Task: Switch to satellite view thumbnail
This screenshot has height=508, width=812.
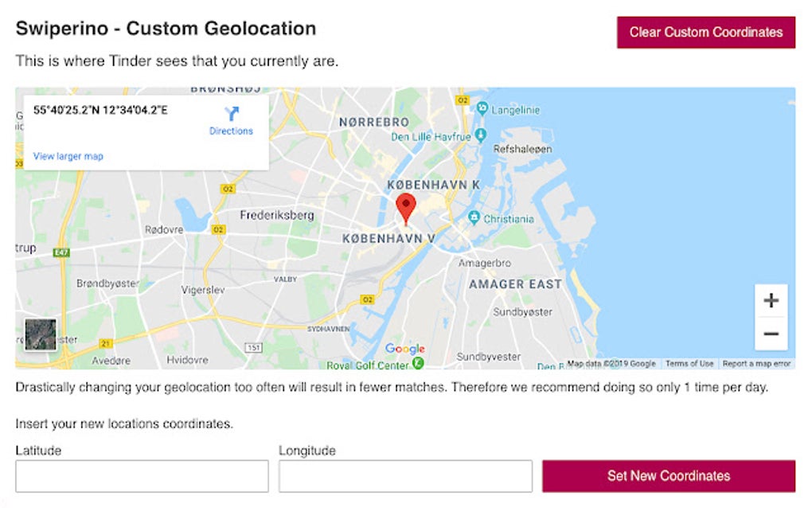Action: coord(41,334)
